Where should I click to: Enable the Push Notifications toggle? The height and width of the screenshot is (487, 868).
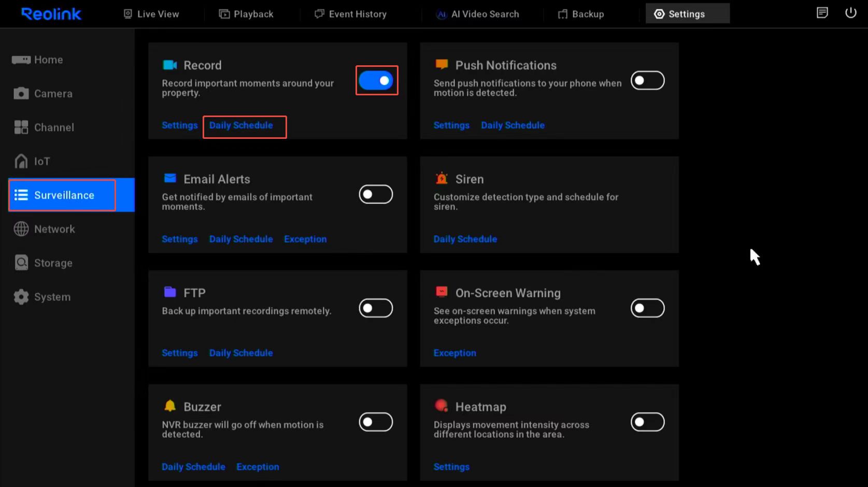pyautogui.click(x=648, y=80)
